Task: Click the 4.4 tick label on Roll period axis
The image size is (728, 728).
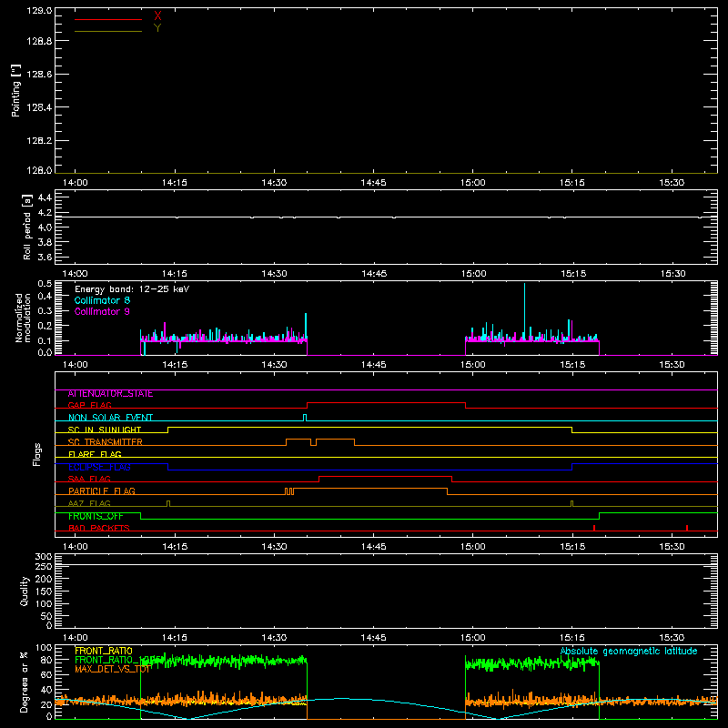Action: pyautogui.click(x=45, y=197)
